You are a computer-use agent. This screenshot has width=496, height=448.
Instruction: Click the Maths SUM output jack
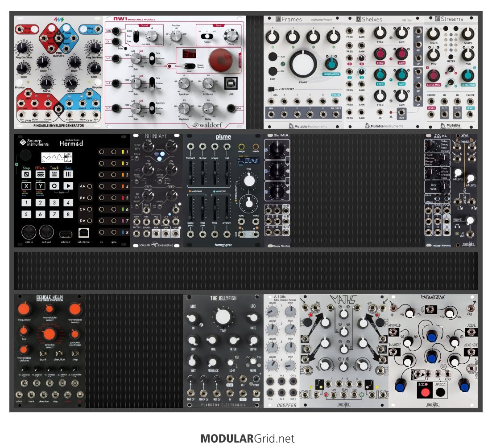343,394
